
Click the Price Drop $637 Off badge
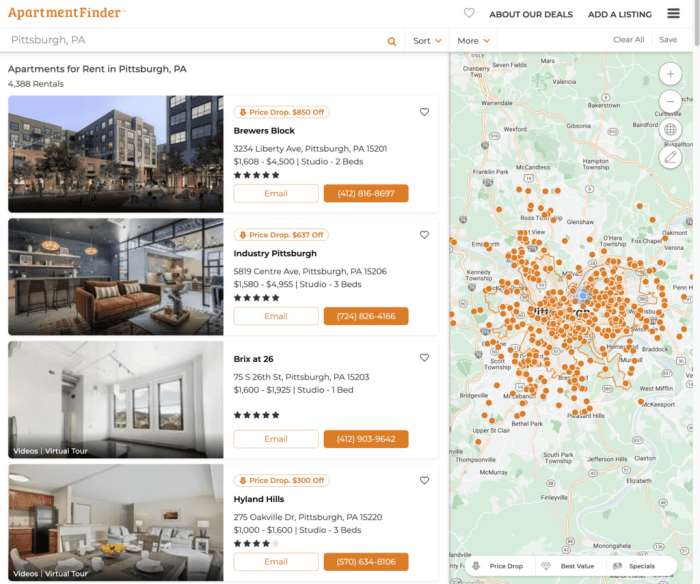pyautogui.click(x=281, y=235)
